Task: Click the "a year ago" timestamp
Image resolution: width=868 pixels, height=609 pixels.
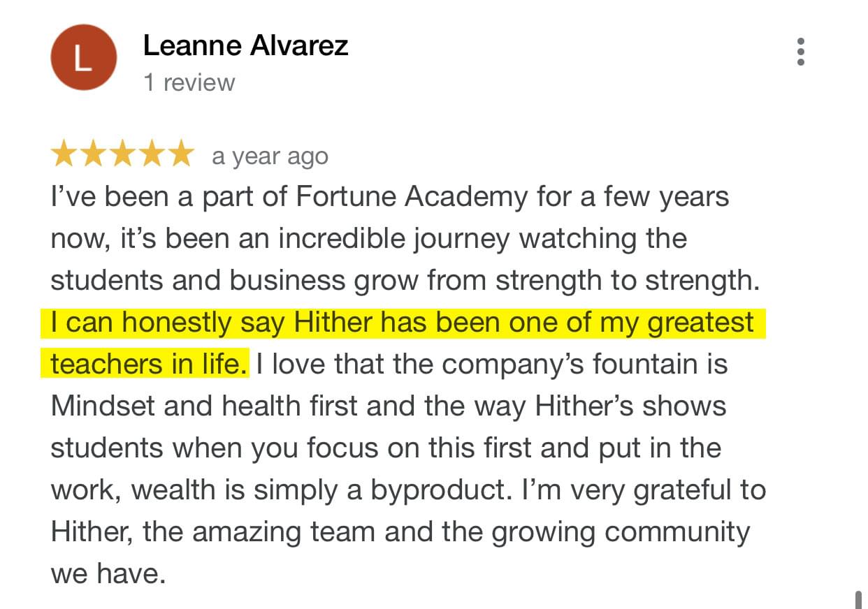Action: 270,156
